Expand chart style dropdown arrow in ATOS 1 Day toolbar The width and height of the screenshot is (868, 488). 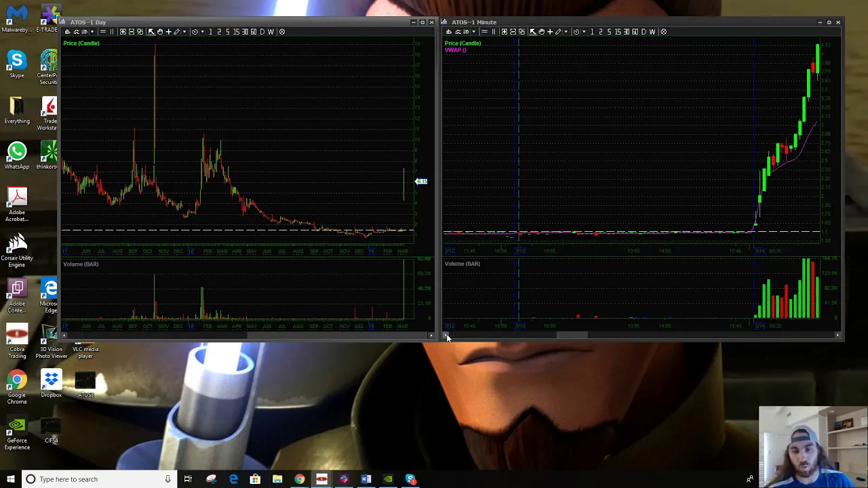tap(92, 31)
